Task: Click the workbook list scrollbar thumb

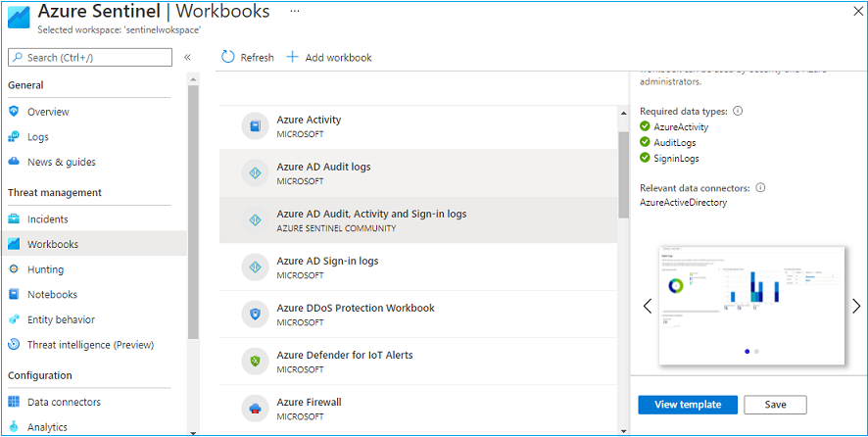Action: [623, 175]
